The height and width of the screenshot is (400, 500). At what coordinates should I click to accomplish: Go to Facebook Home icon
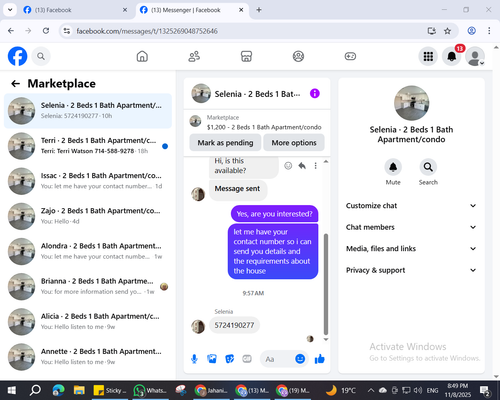tap(142, 56)
